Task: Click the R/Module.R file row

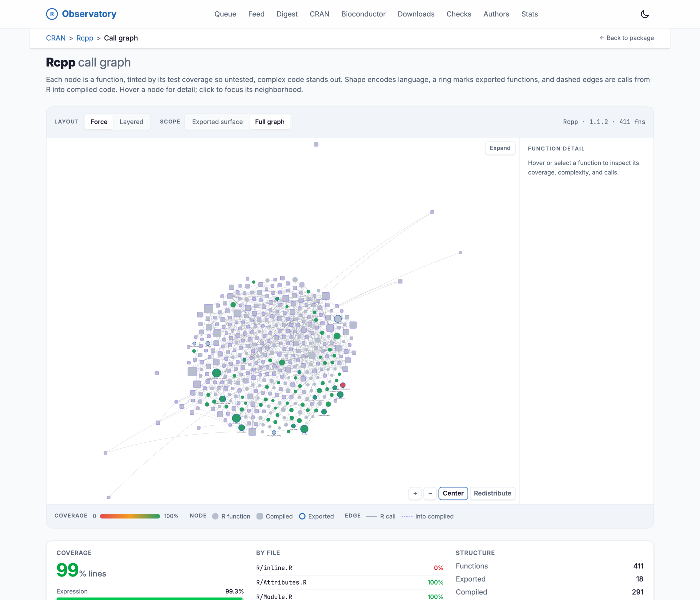Action: tap(350, 596)
